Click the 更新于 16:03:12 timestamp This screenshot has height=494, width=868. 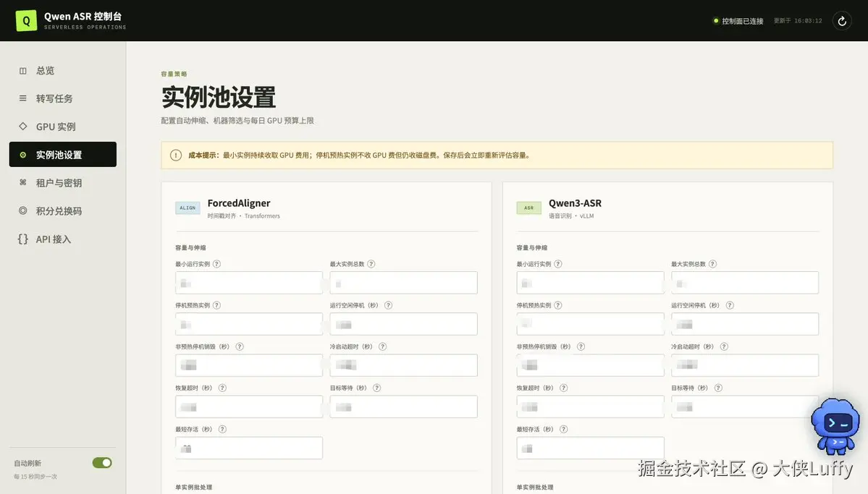click(798, 21)
